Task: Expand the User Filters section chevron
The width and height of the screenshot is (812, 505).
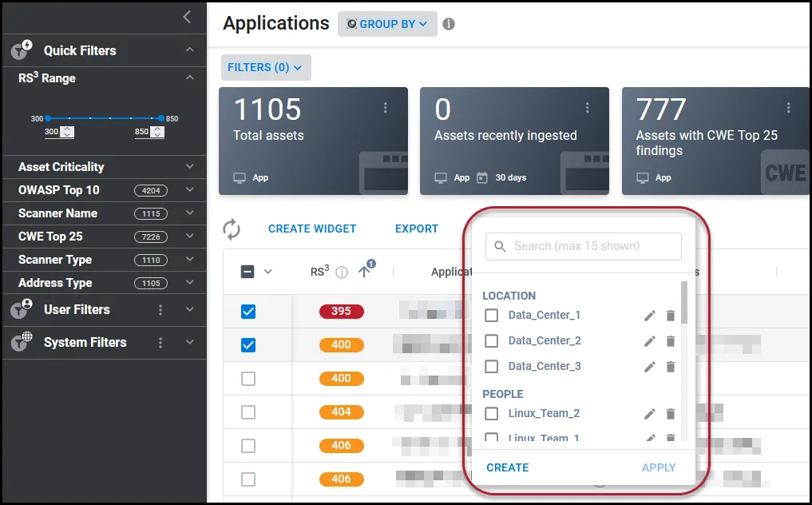Action: tap(190, 309)
